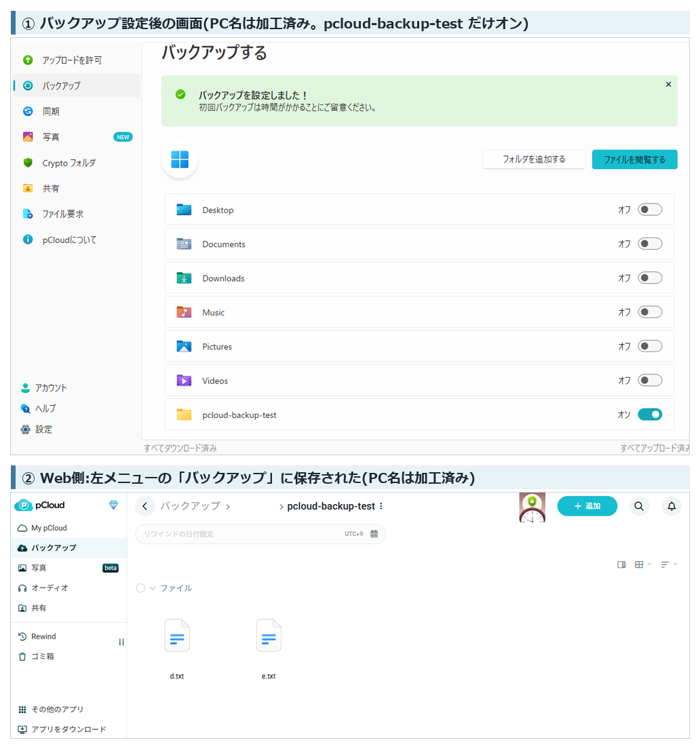Open the user avatar menu
The height and width of the screenshot is (749, 700).
[x=532, y=507]
